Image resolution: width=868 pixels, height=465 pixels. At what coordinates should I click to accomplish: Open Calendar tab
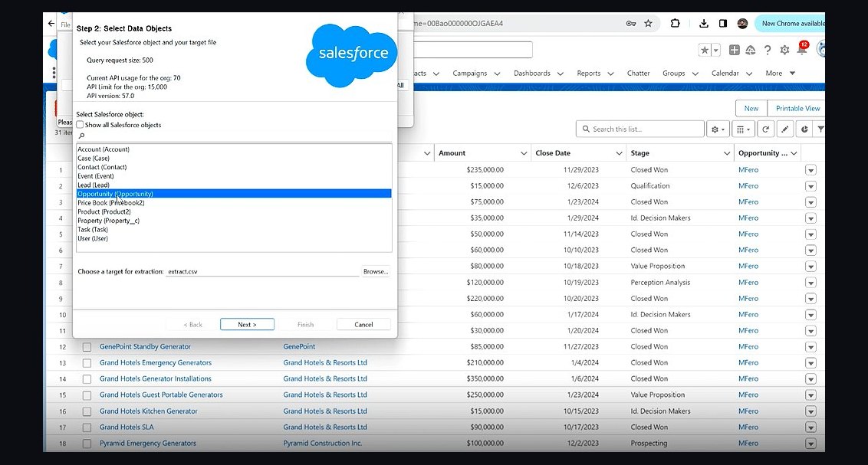(725, 73)
